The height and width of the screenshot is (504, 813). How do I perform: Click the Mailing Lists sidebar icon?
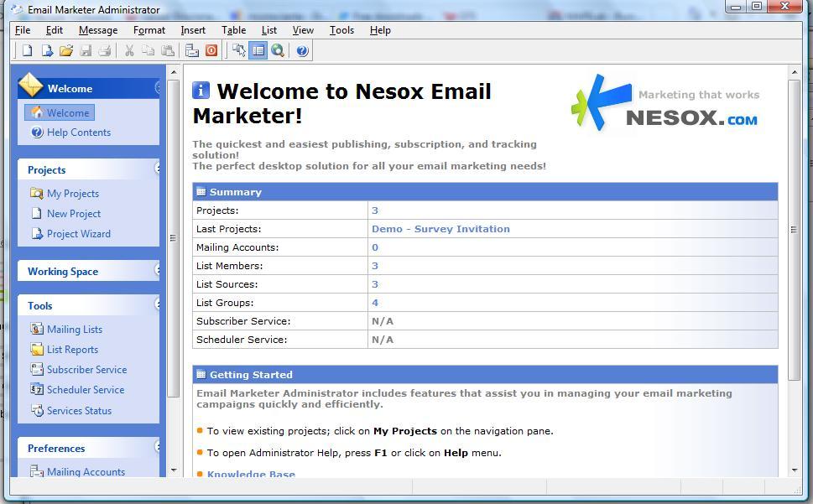tap(37, 329)
